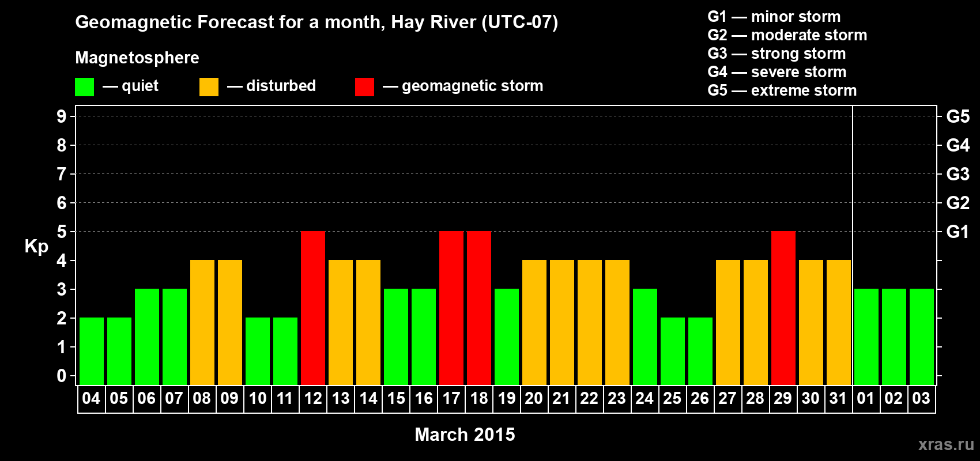
Task: Click date label 21 on the axis
Action: (561, 398)
